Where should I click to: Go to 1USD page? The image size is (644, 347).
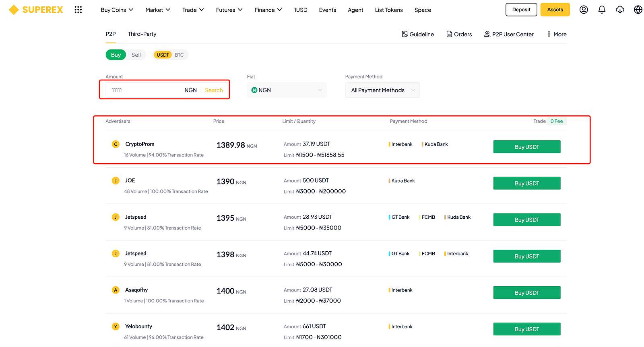click(301, 10)
